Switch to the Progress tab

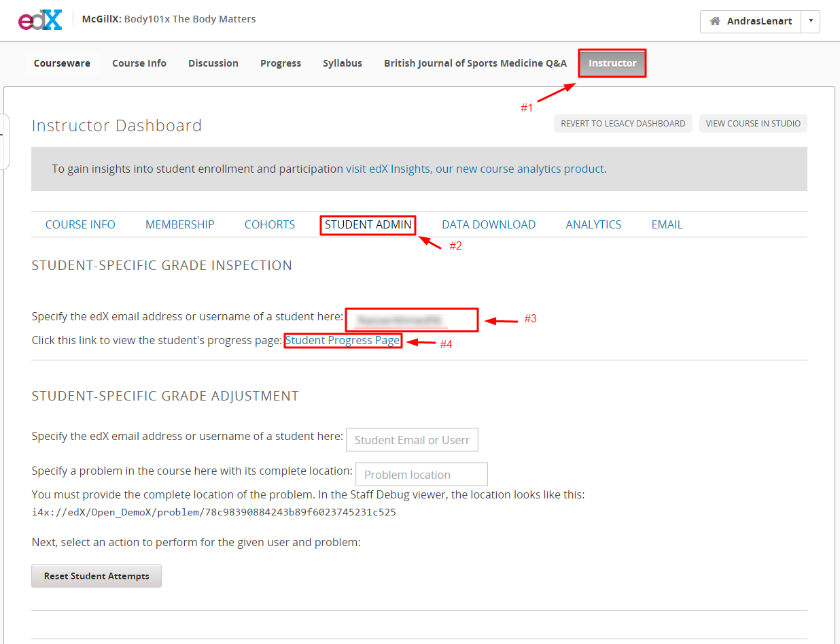pos(281,63)
